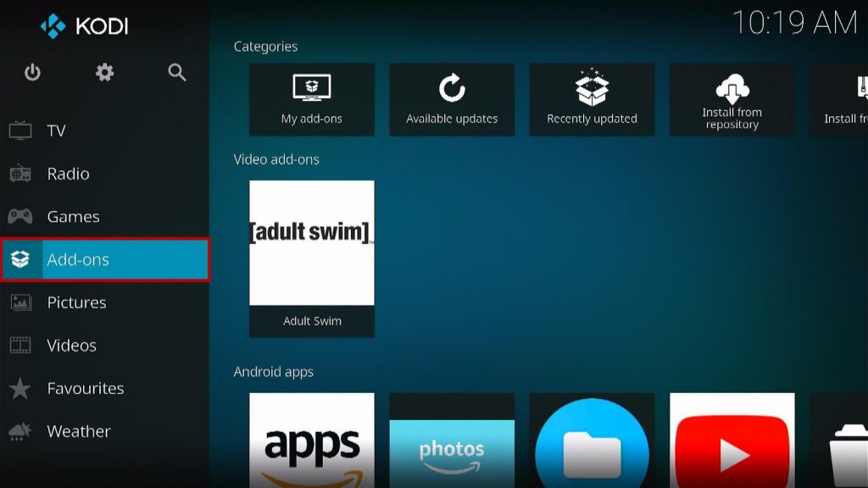
Task: Open Weather from the sidebar
Action: pyautogui.click(x=104, y=431)
